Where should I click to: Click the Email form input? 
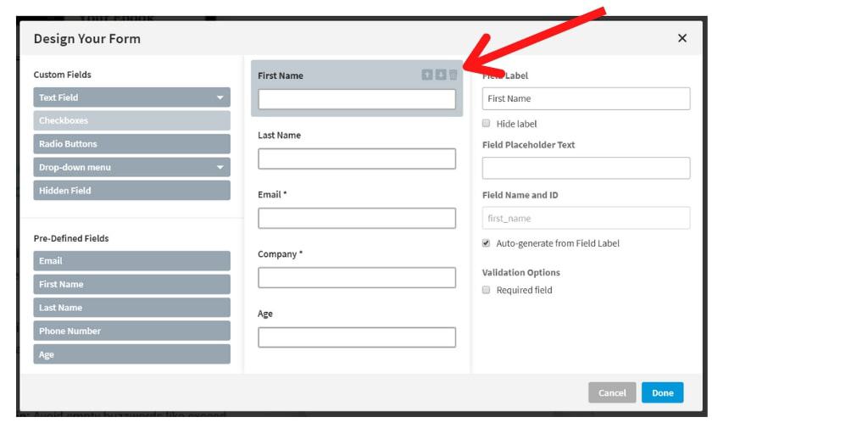tap(357, 218)
